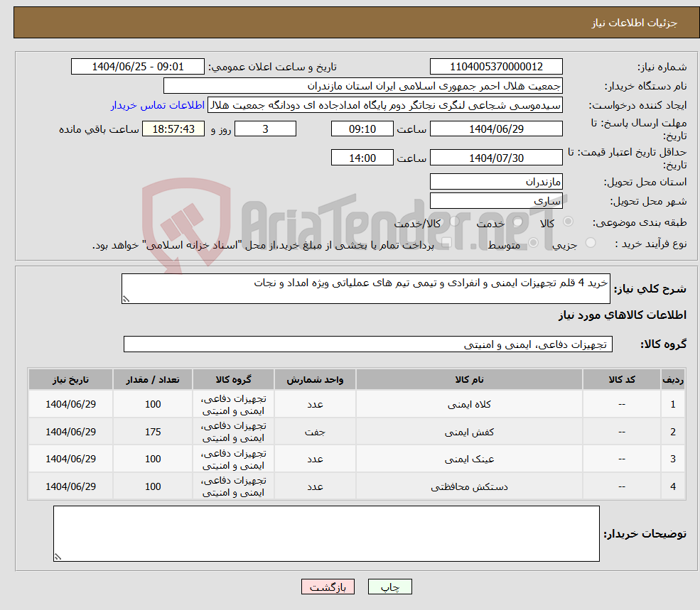Select the خدمت radio button
The width and height of the screenshot is (700, 610).
tap(517, 222)
